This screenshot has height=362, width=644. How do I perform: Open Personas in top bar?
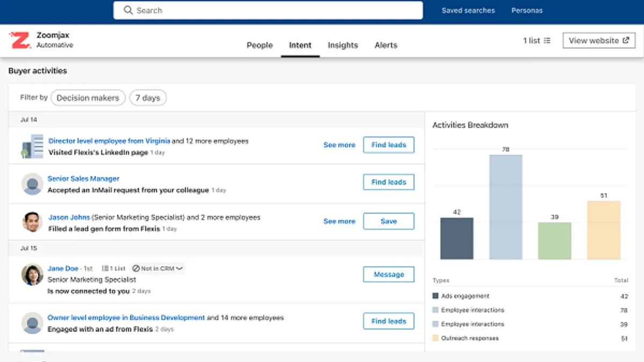[527, 10]
